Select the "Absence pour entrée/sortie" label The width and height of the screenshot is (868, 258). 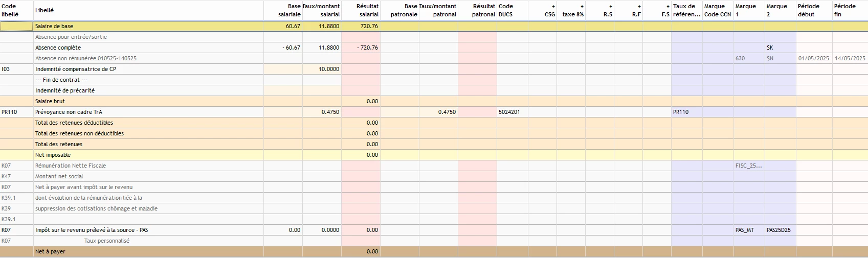[x=71, y=37]
